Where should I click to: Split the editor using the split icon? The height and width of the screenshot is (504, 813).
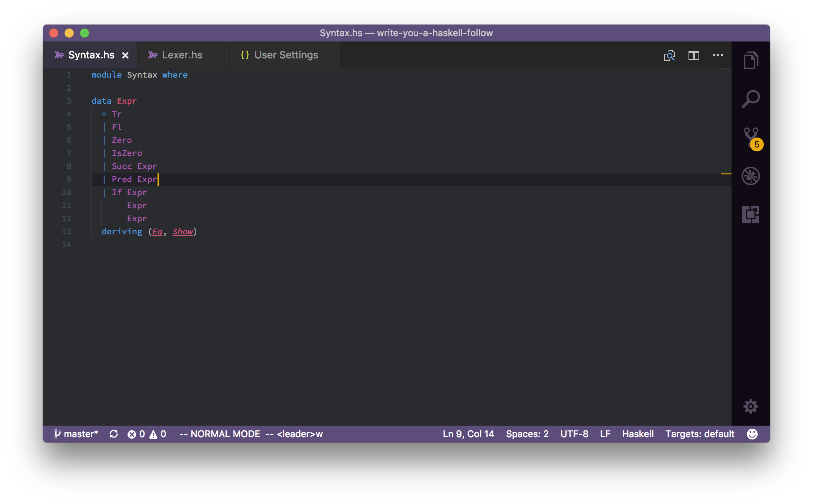[x=694, y=55]
